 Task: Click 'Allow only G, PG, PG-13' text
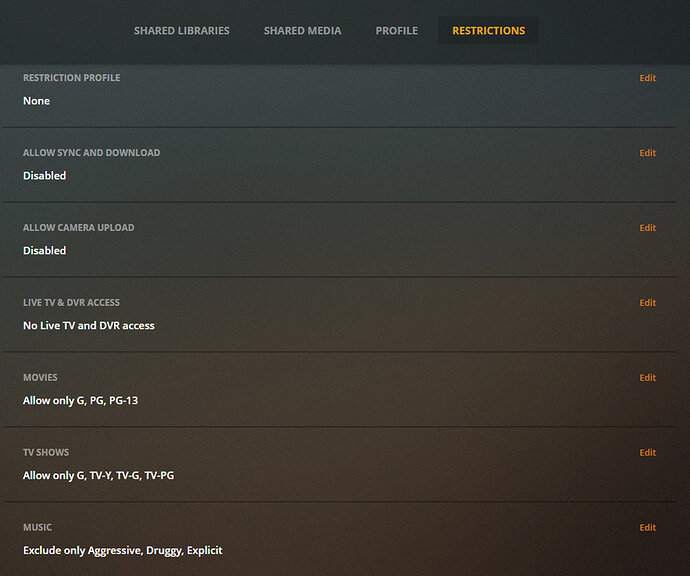(81, 400)
